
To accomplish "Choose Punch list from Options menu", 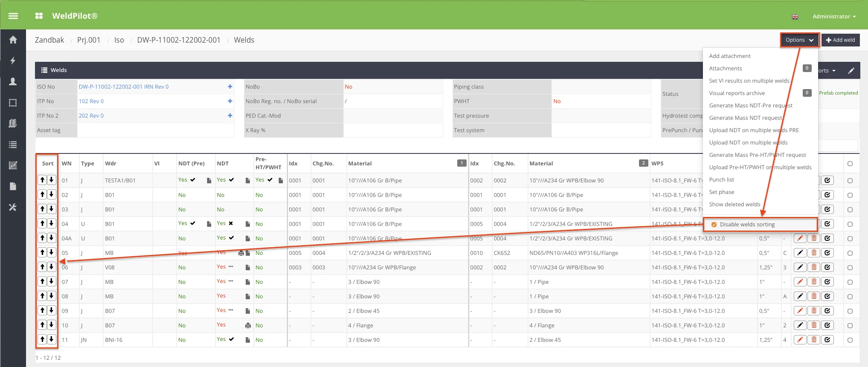I will [x=721, y=179].
